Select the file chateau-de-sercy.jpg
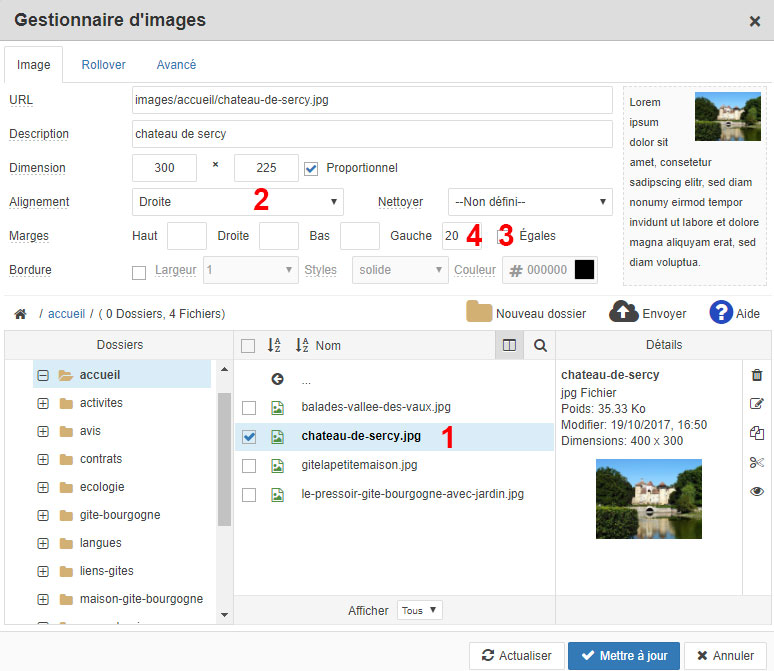This screenshot has height=671, width=774. click(361, 436)
